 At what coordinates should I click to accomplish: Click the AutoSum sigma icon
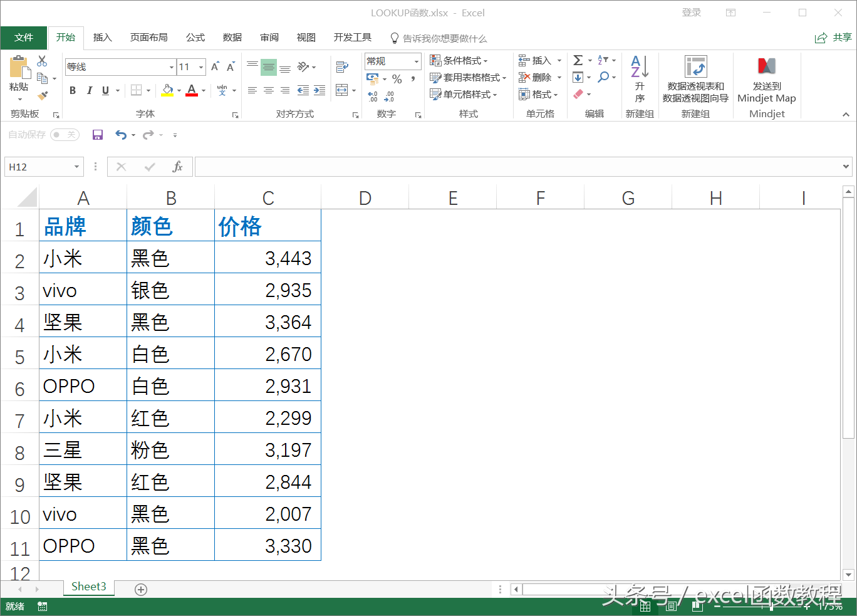point(578,60)
